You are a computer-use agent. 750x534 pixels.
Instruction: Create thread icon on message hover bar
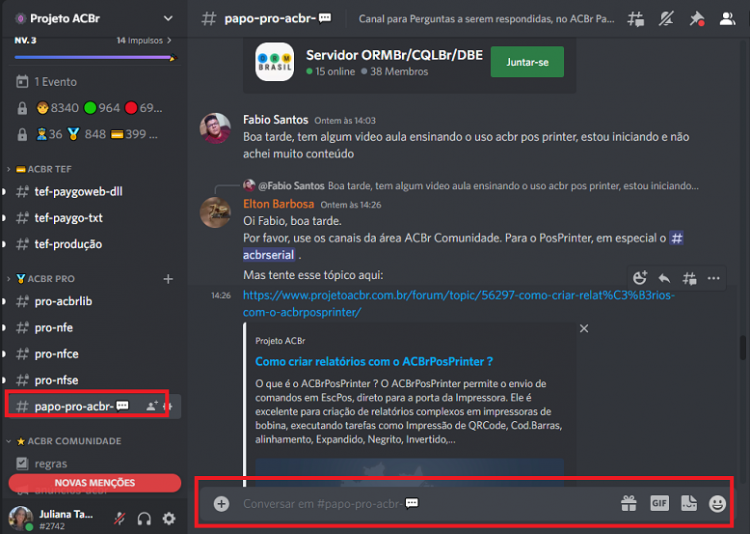click(x=689, y=278)
